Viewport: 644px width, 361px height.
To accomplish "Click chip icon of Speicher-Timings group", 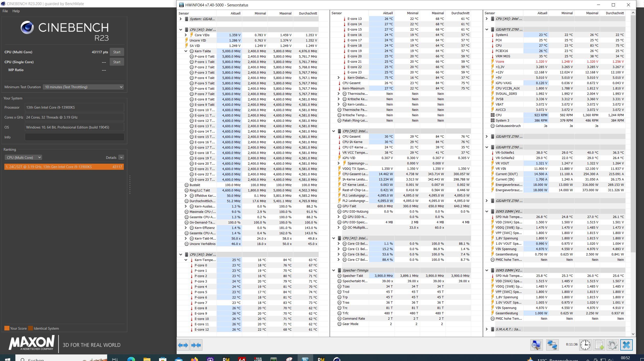I will coord(339,270).
